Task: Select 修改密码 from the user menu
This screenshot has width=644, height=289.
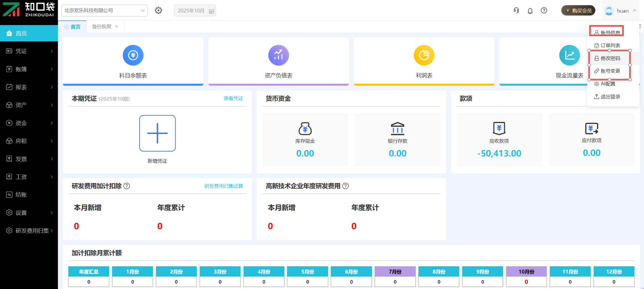Action: click(610, 58)
